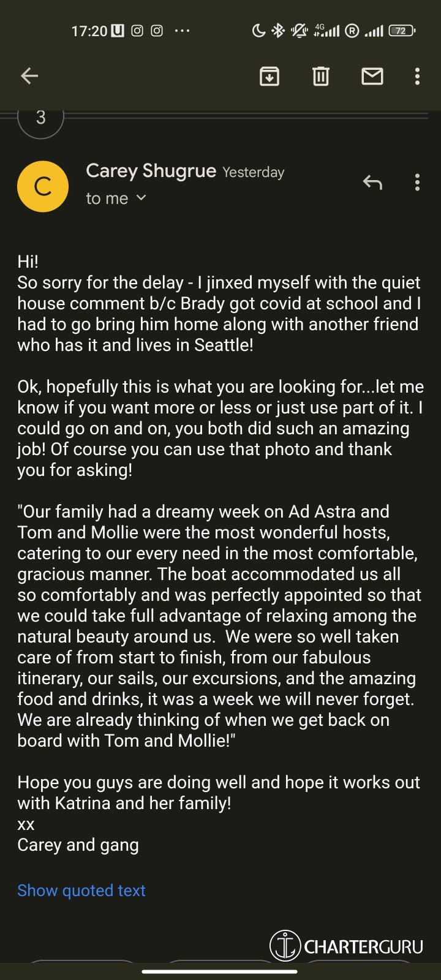Mark the email as unread
Image resolution: width=441 pixels, height=980 pixels.
pyautogui.click(x=372, y=76)
